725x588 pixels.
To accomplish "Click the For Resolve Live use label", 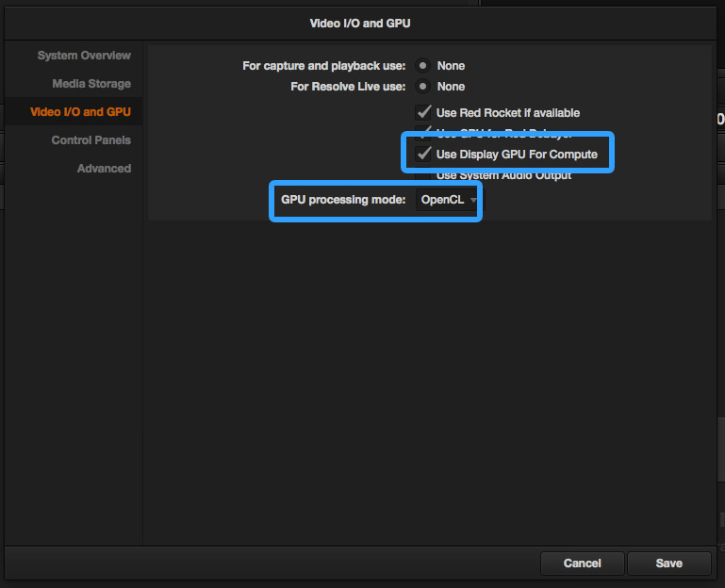I will 348,87.
